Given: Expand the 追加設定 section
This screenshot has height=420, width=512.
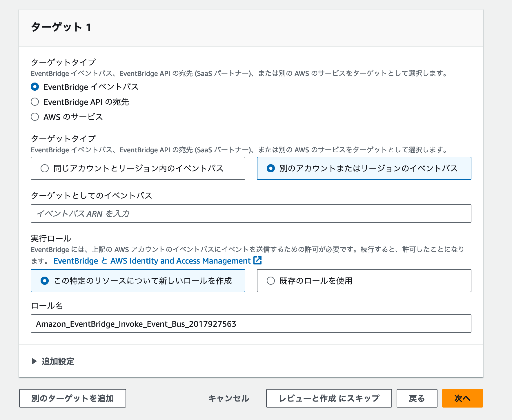Looking at the screenshot, I should (x=57, y=361).
